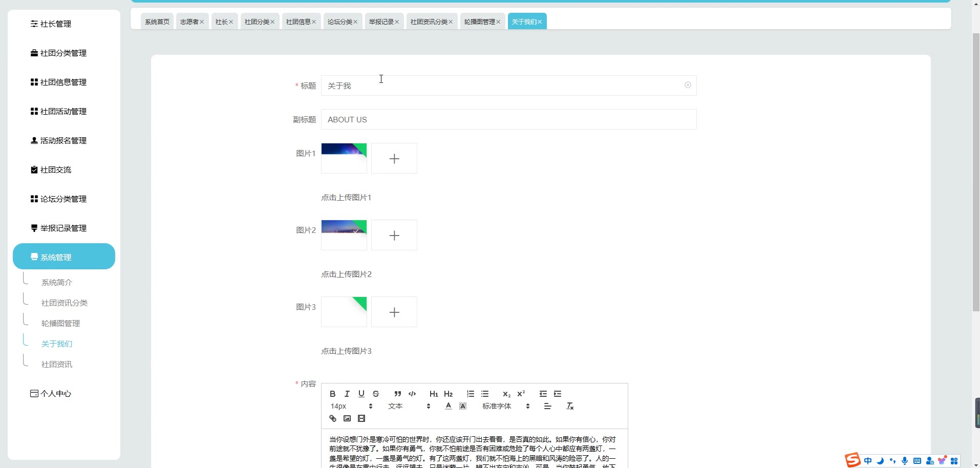Open the 社长管理 sidebar menu
This screenshot has width=980, height=468.
[64, 24]
